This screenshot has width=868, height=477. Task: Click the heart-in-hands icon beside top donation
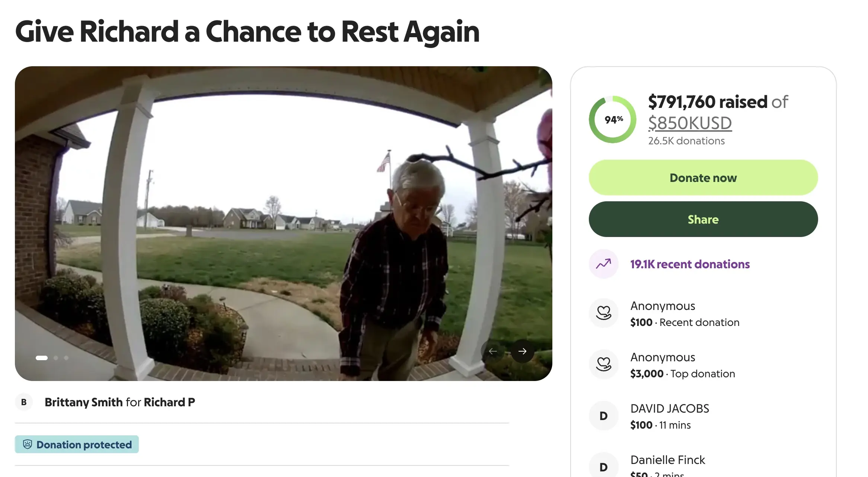pyautogui.click(x=603, y=365)
